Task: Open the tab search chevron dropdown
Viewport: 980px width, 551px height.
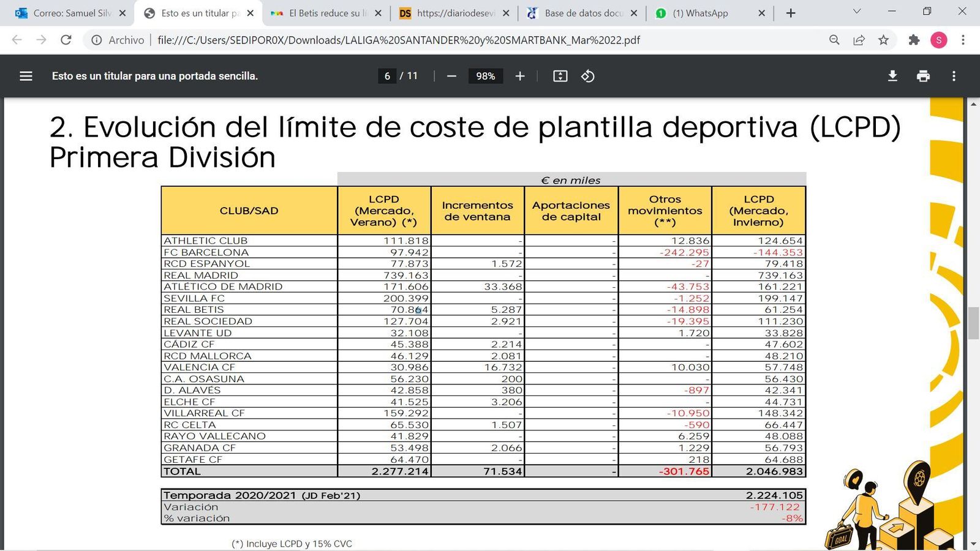Action: (856, 12)
